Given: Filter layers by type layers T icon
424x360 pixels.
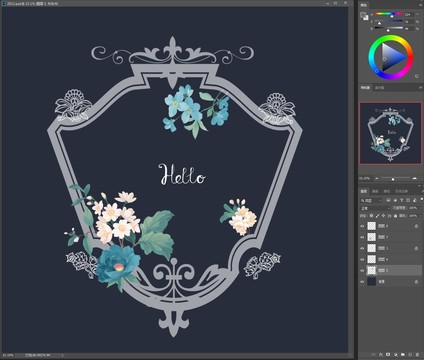Looking at the screenshot, I should click(x=402, y=200).
